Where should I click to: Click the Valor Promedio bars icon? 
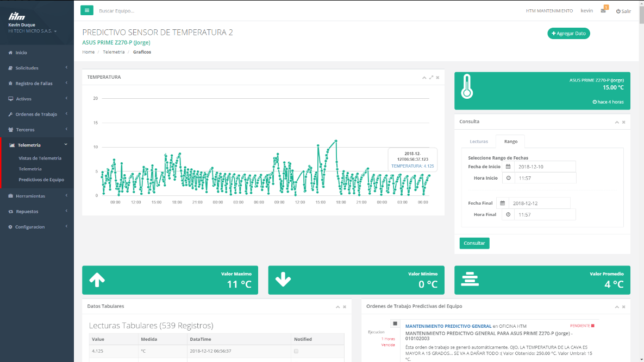click(x=470, y=279)
